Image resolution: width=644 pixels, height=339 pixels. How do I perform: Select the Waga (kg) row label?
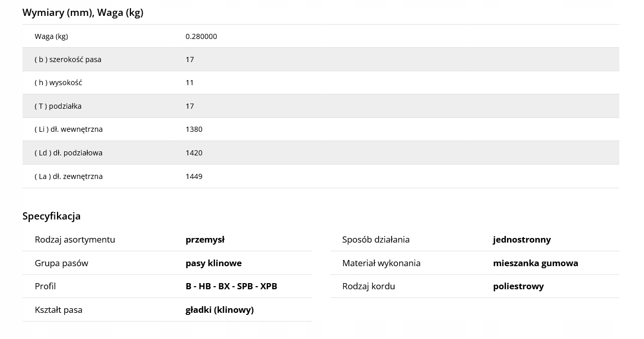[51, 36]
